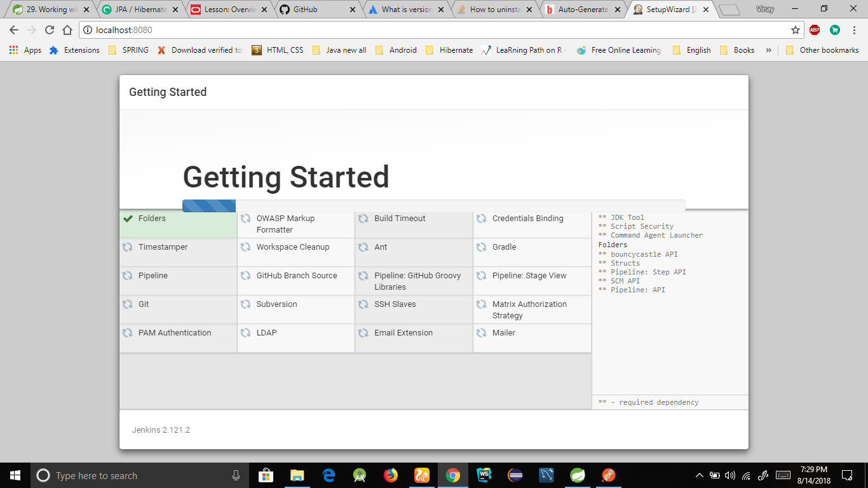Screen dimensions: 868x488
Task: Open Firefox from the Windows taskbar
Action: pos(391,475)
